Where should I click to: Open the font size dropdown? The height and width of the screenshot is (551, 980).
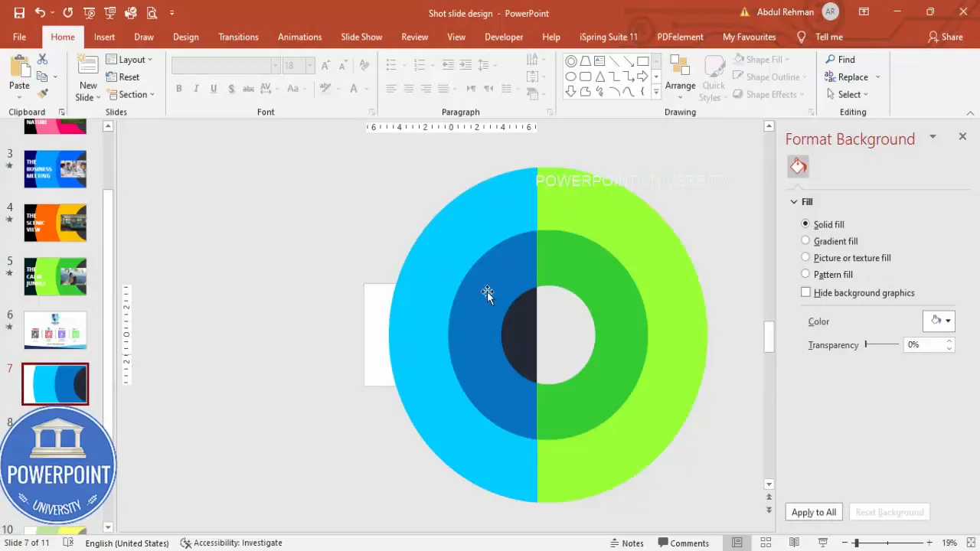point(310,66)
